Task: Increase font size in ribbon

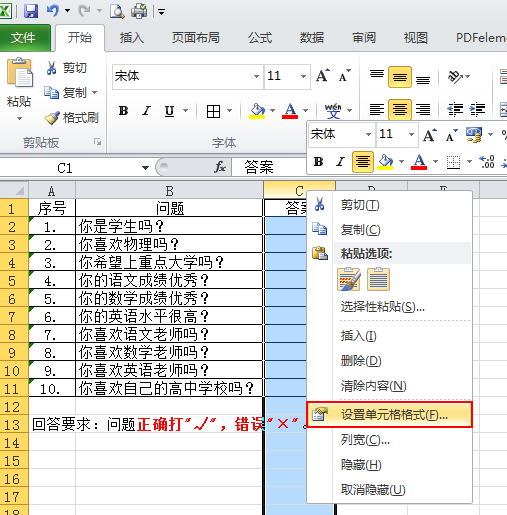Action: click(323, 76)
